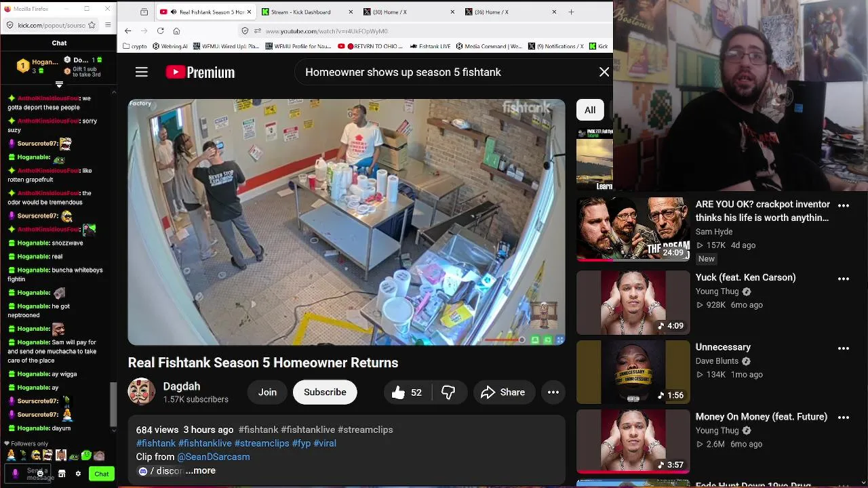This screenshot has width=868, height=488.
Task: Collapse the Kick chat gift leaderboard chevron
Action: [x=59, y=85]
